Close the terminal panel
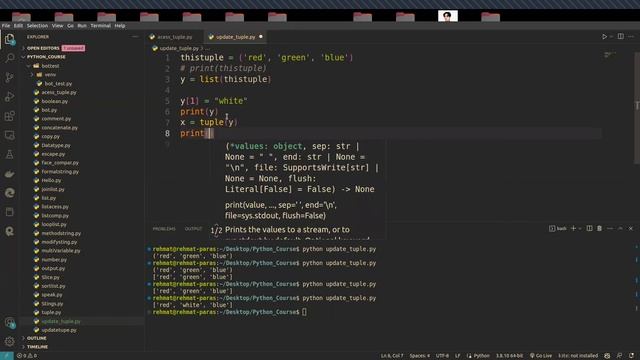Viewport: 640px width, 360px height. 631,229
